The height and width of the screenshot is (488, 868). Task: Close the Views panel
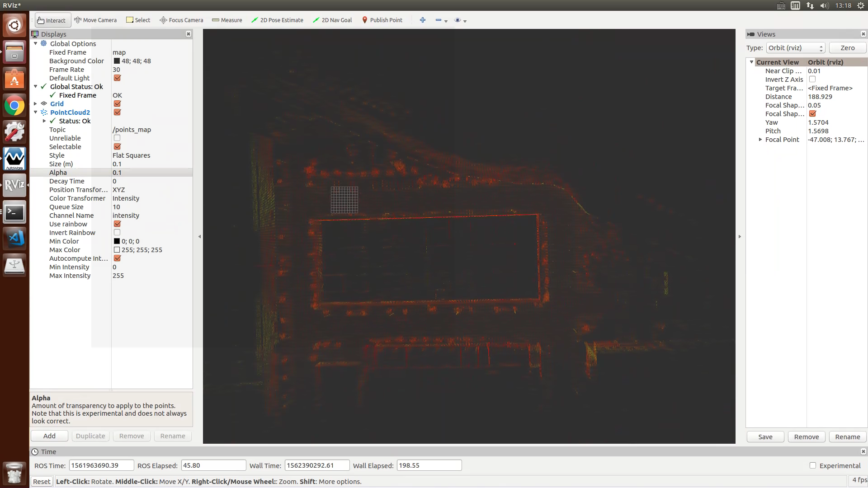(x=863, y=34)
